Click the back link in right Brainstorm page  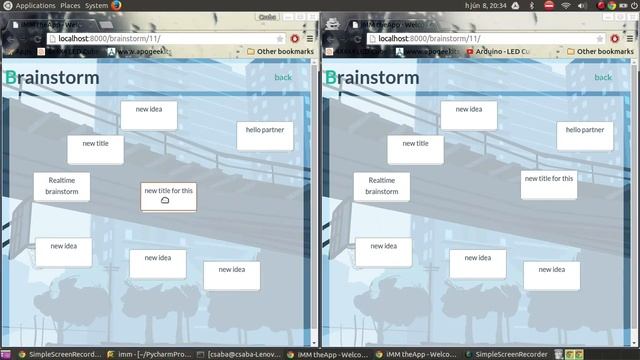[x=603, y=77]
